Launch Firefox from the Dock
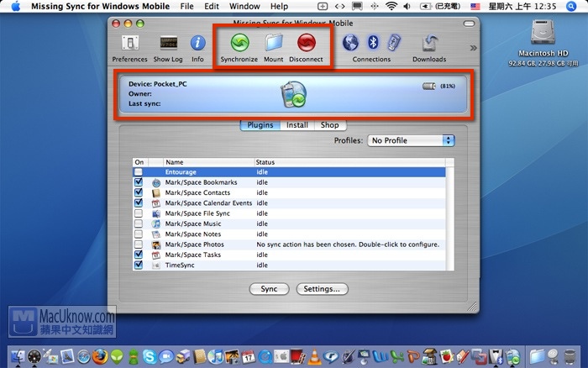588x368 pixels. click(100, 357)
